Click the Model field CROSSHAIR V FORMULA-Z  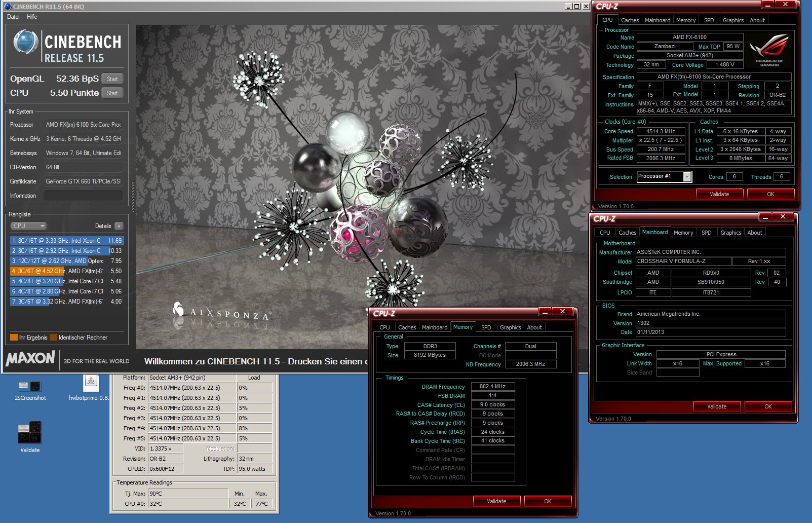(x=684, y=261)
